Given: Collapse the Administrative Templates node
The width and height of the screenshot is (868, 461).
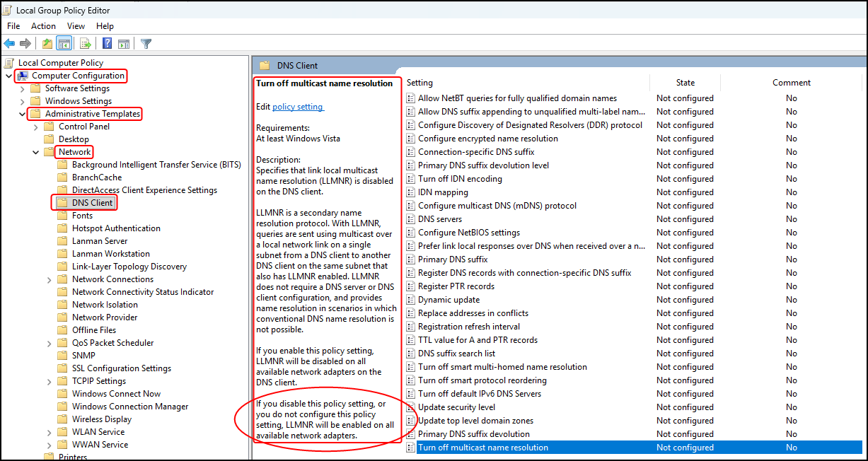Looking at the screenshot, I should point(22,114).
